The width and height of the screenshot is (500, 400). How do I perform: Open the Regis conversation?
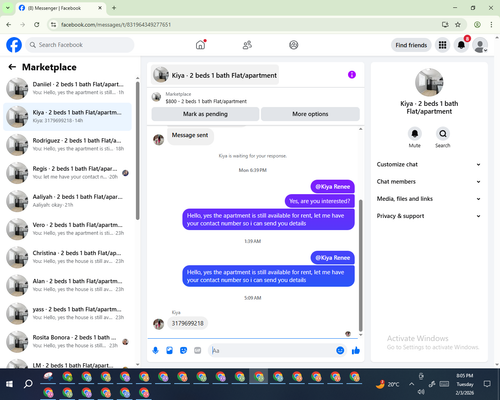point(67,173)
